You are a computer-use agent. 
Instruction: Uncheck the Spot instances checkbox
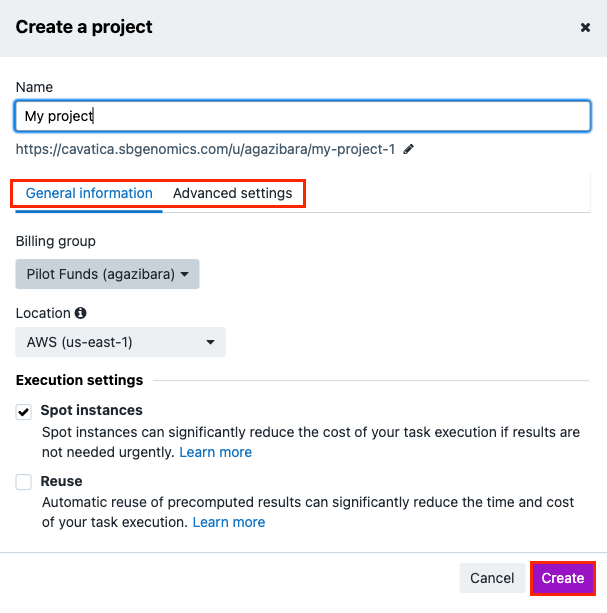[x=24, y=411]
